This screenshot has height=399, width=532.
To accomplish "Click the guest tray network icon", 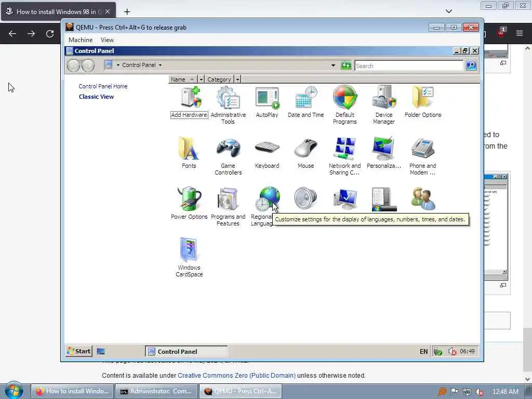I will (437, 352).
